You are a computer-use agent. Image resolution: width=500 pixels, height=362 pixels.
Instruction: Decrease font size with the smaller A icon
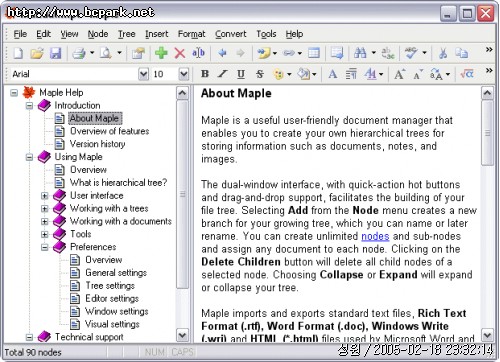(417, 74)
